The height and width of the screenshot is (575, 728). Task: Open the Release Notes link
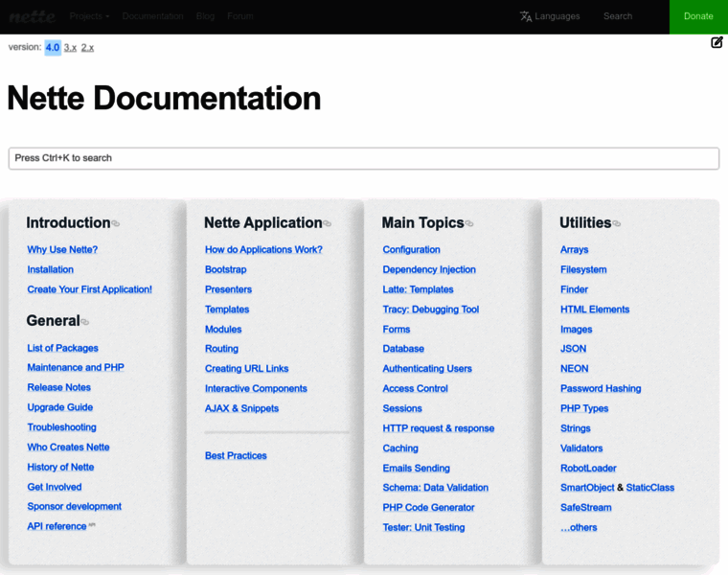(59, 387)
